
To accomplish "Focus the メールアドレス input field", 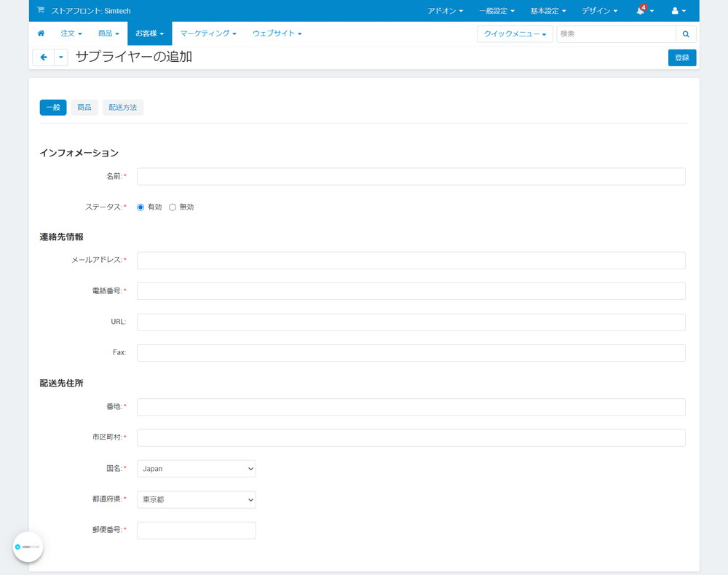I will tap(411, 261).
